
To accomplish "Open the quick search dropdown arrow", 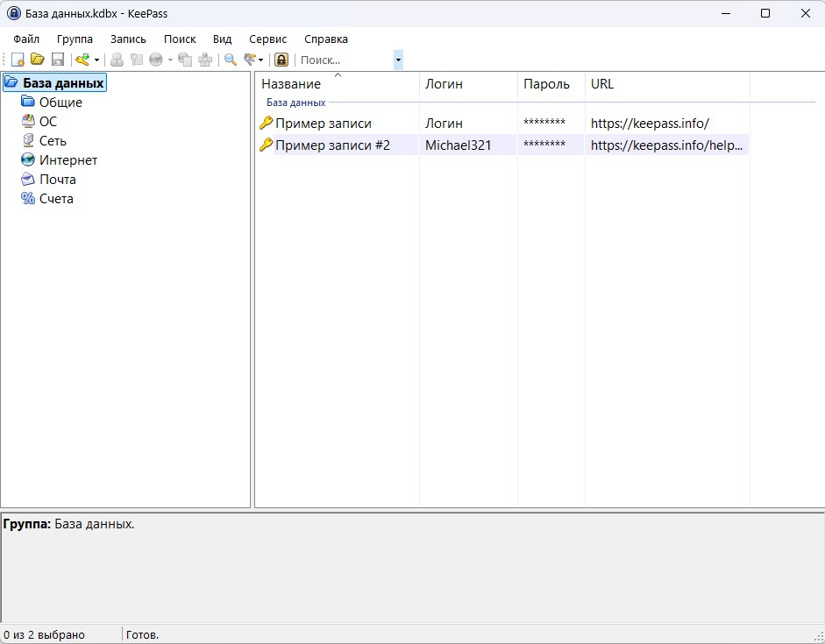I will 398,60.
